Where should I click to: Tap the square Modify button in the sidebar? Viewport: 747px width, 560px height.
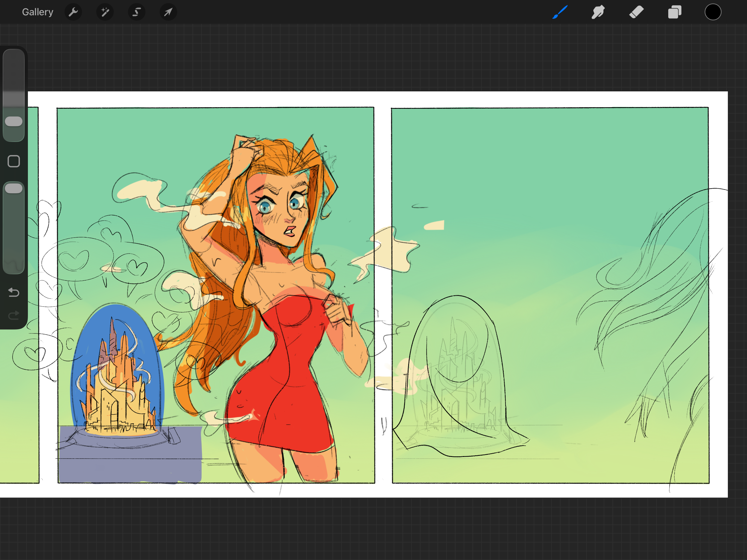click(14, 161)
